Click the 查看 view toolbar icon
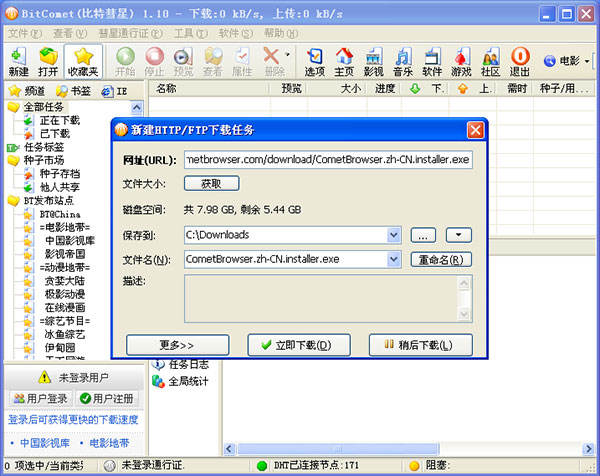 pos(213,61)
